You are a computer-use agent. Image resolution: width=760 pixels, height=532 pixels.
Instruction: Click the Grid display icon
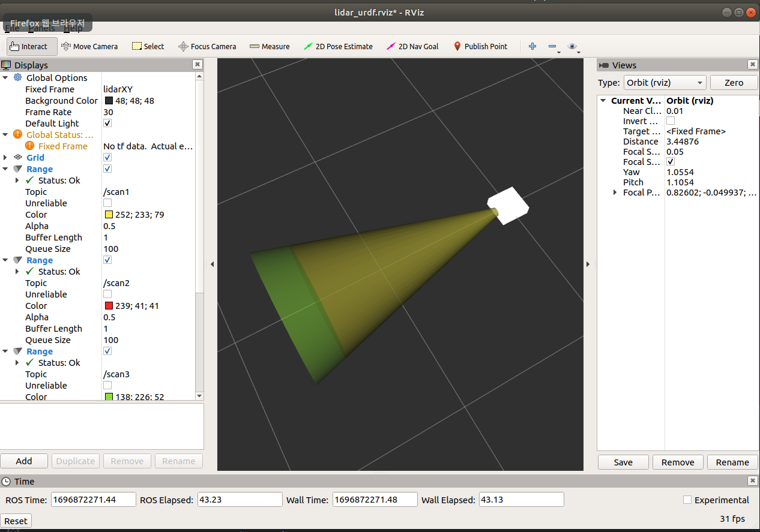point(17,157)
